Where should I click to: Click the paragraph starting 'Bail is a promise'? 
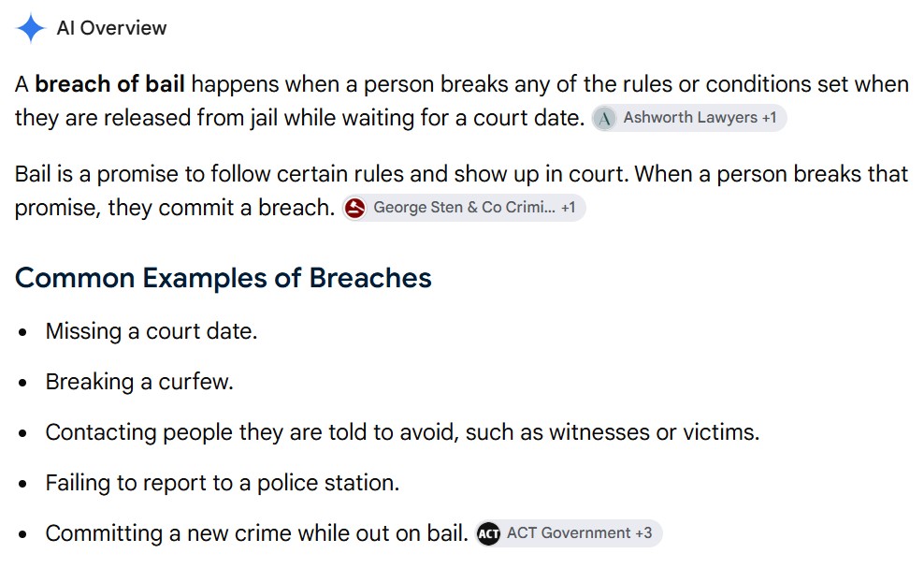point(461,191)
